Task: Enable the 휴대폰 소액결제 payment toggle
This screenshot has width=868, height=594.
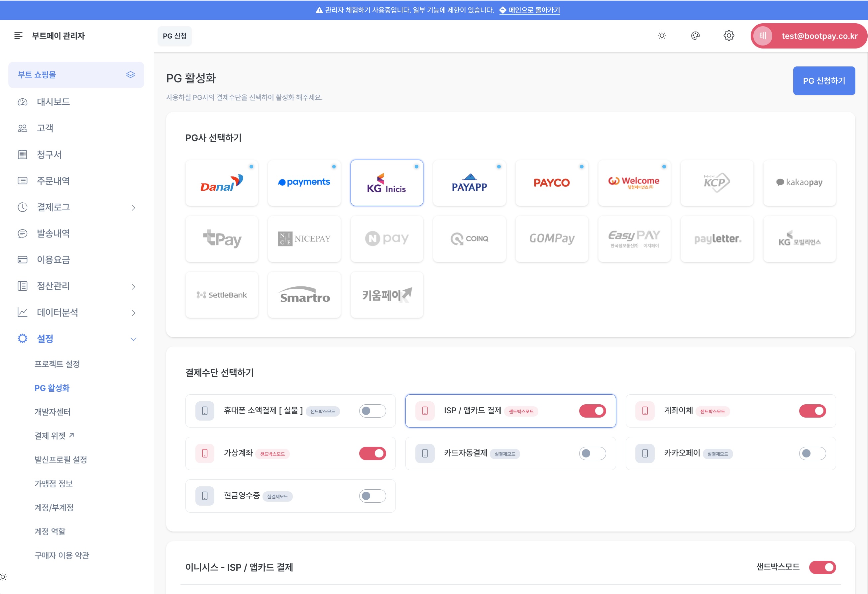Action: (x=372, y=411)
